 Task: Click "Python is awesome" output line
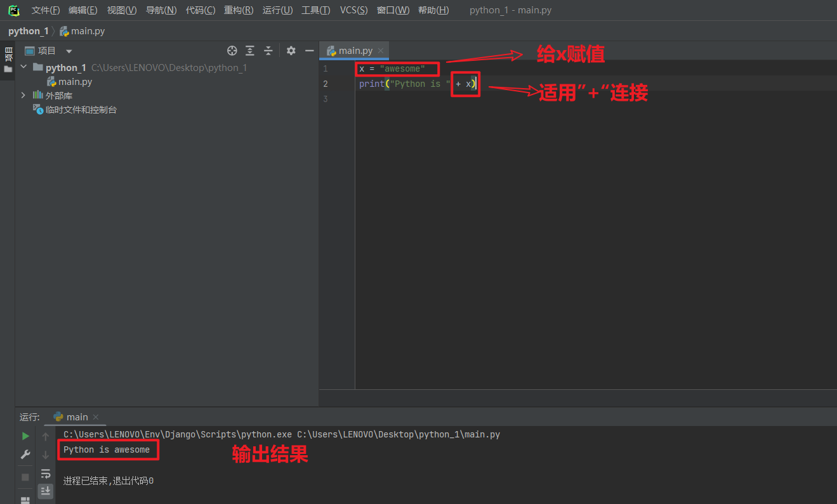(107, 449)
